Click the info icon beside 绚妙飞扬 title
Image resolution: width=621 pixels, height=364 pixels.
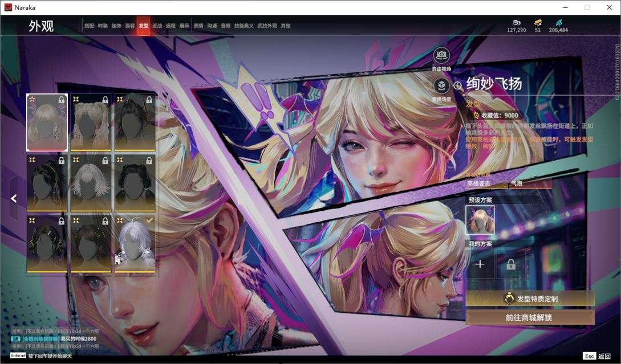[457, 85]
